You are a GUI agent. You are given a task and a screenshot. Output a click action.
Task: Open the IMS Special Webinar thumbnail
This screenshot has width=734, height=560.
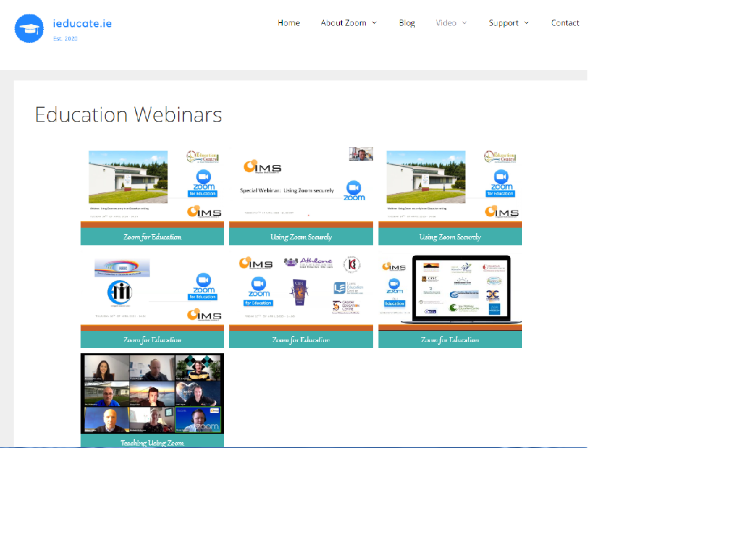(x=301, y=184)
